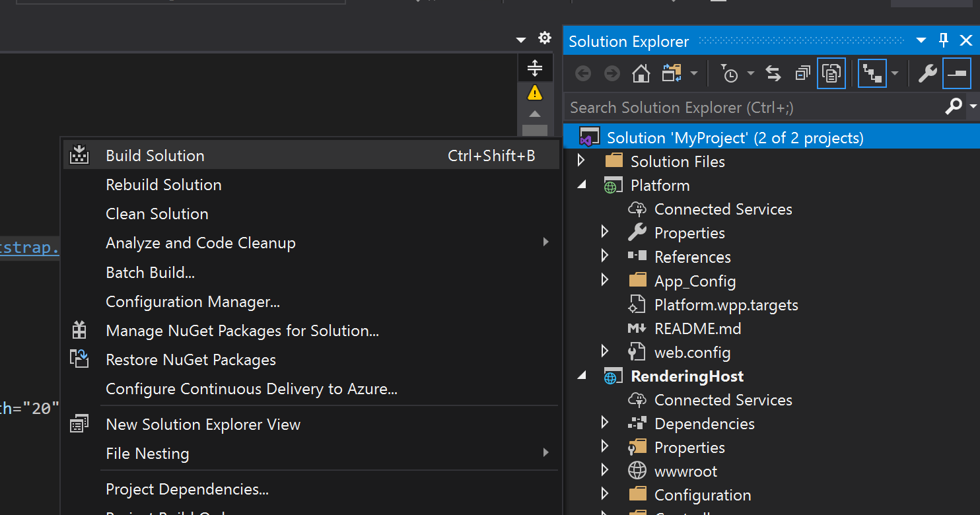The image size is (980, 515).
Task: Choose Build Solution from context menu
Action: [x=311, y=155]
